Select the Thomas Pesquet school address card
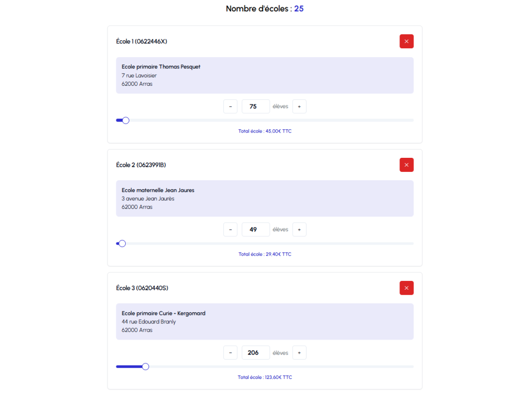Screen dimensions: 532x393 click(264, 75)
